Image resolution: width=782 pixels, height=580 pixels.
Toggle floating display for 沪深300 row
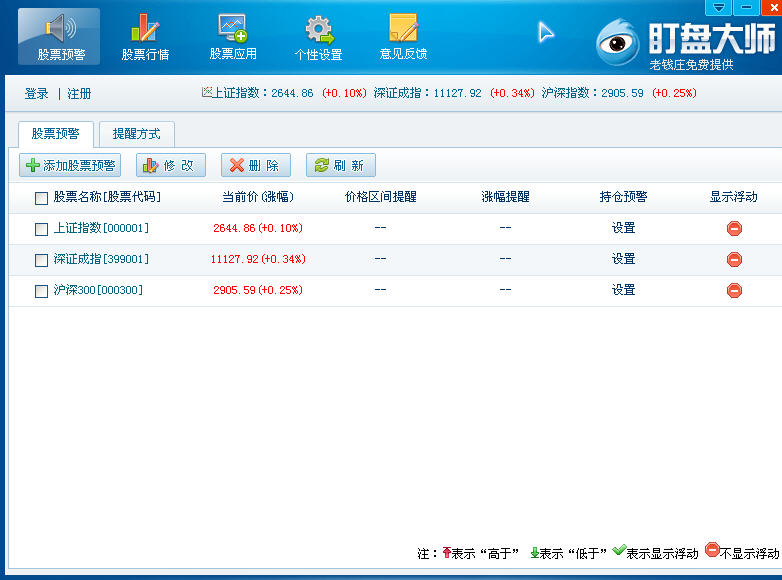click(734, 290)
